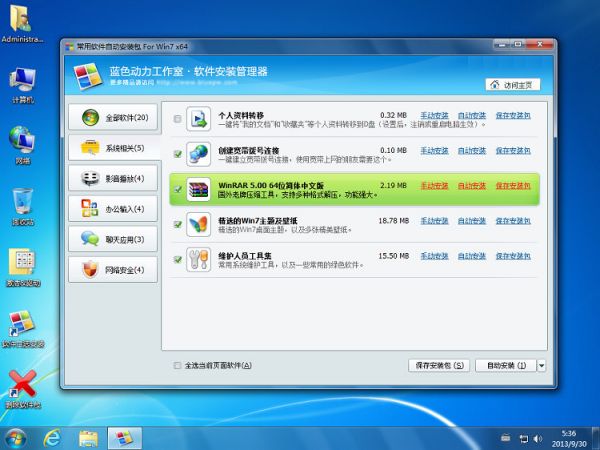The height and width of the screenshot is (450, 600).
Task: Click 保存安装包 link for 维护人员工具集
Action: coord(513,256)
